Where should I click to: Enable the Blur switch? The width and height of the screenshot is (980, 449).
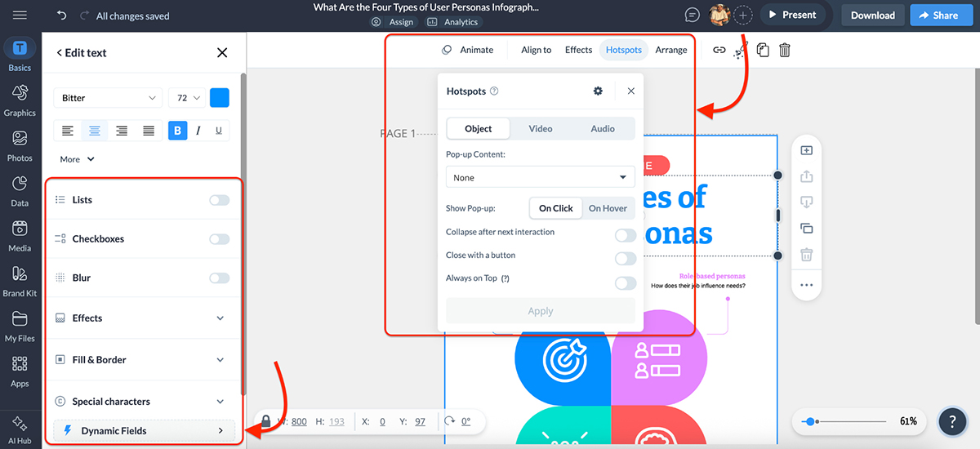pos(219,278)
